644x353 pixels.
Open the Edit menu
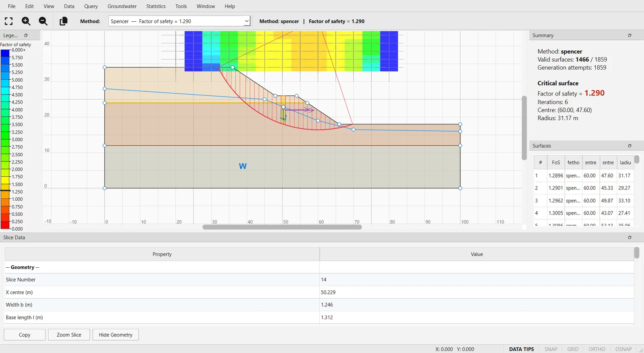click(x=29, y=6)
